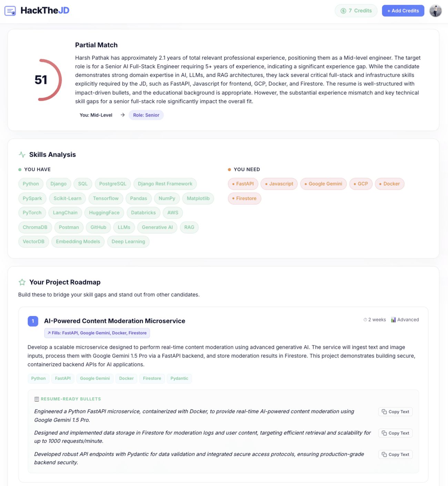Click the pulse icon beside Skills Analysis
Screen dimensions: 448x486
[x=22, y=155]
